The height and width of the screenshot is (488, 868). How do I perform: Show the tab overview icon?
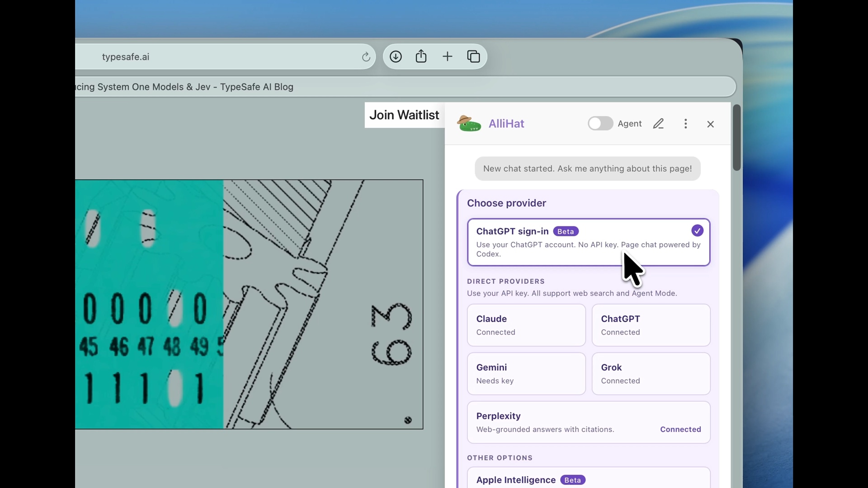[473, 56]
